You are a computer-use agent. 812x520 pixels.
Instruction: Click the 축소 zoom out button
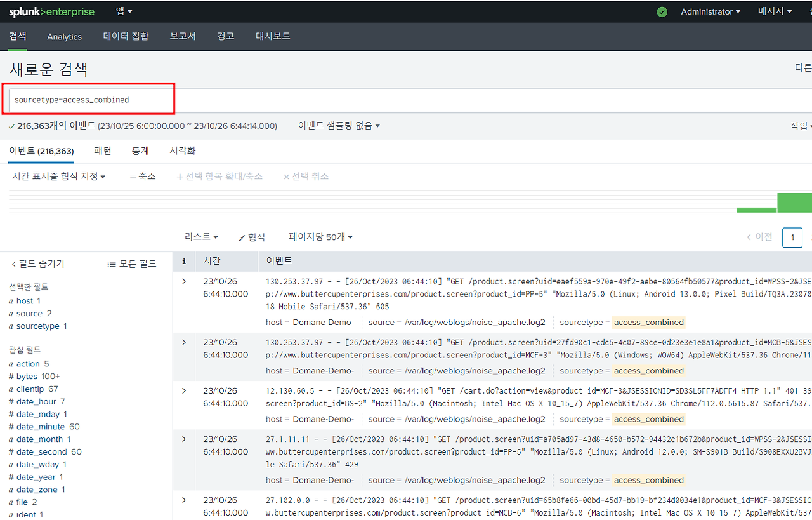tap(143, 176)
